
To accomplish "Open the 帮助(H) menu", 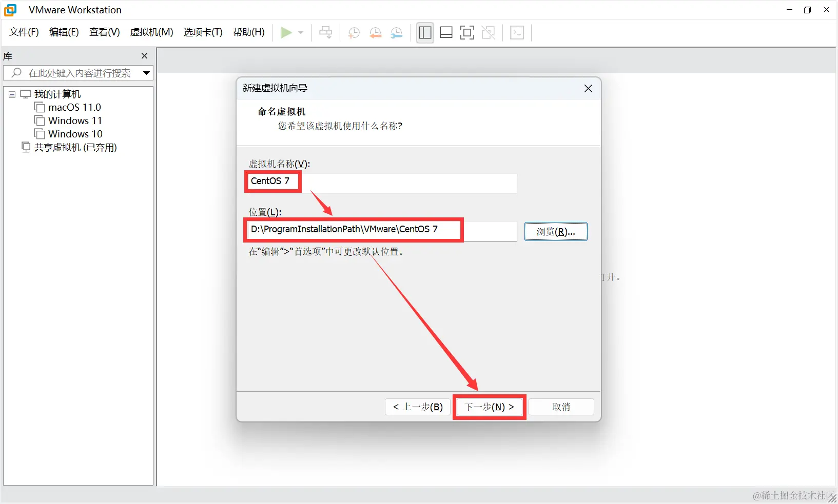I will pos(249,32).
